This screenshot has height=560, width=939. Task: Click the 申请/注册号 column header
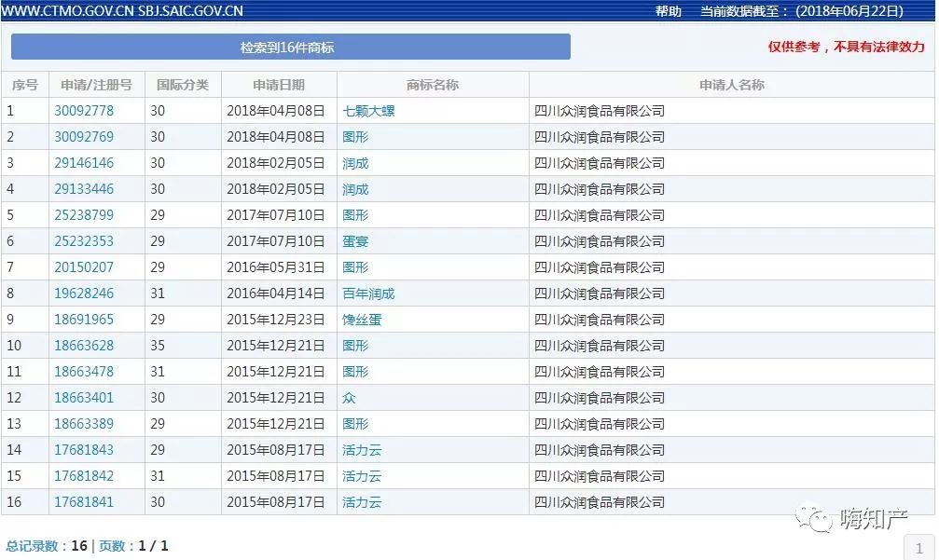point(96,85)
